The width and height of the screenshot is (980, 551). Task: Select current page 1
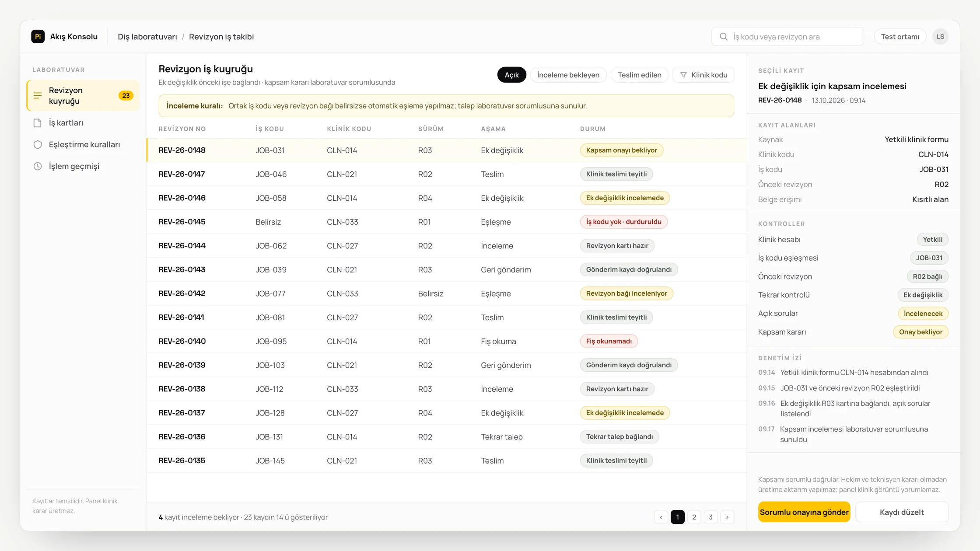(x=678, y=517)
